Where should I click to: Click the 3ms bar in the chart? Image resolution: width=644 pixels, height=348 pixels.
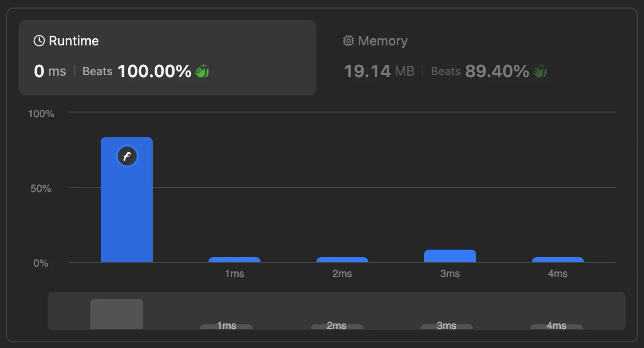pyautogui.click(x=450, y=256)
